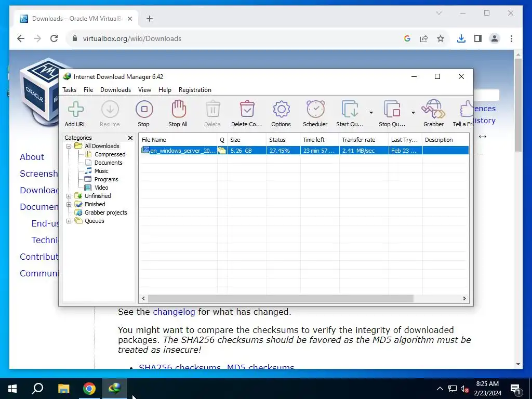Collapse the All Downloads tree node
The image size is (532, 399).
69,146
